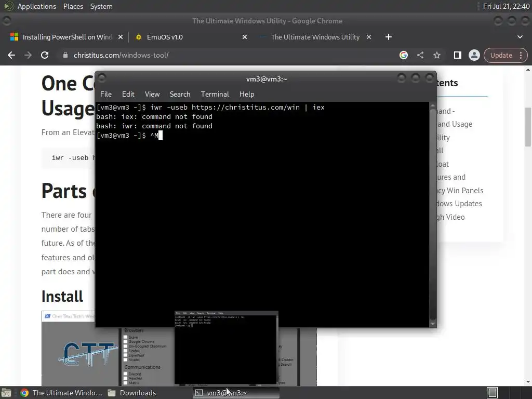
Task: Open the Applications menu
Action: click(x=37, y=6)
